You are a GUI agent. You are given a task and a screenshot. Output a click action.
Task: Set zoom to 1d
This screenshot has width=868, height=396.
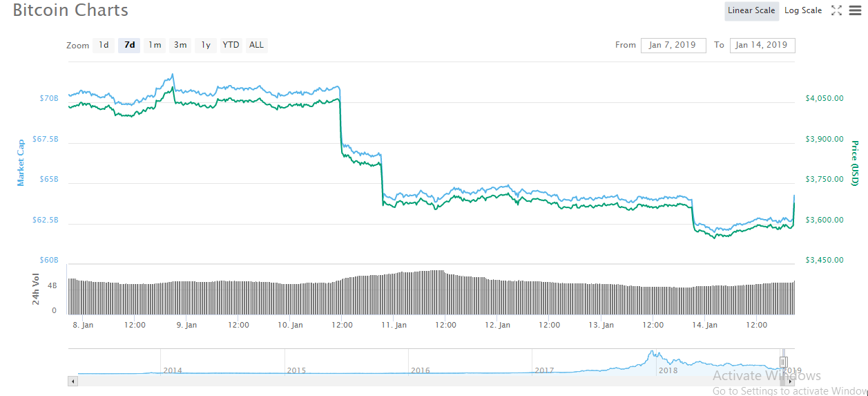(x=104, y=45)
